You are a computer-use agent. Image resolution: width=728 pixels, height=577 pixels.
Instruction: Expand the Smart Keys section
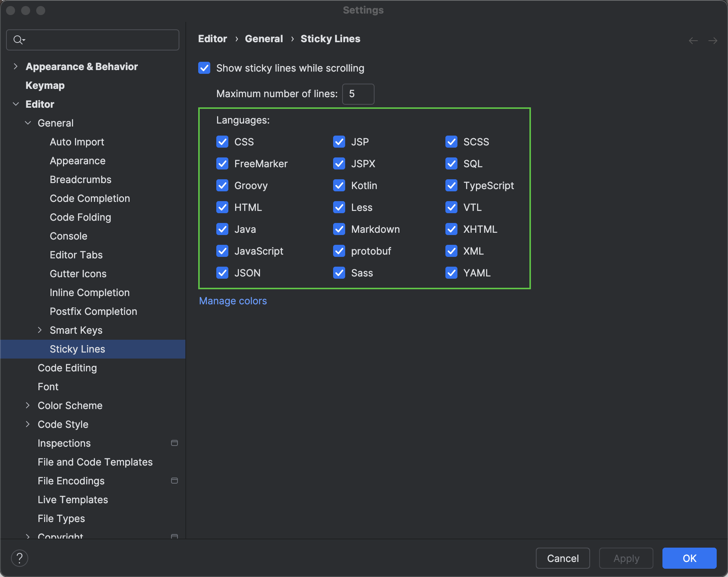click(40, 330)
